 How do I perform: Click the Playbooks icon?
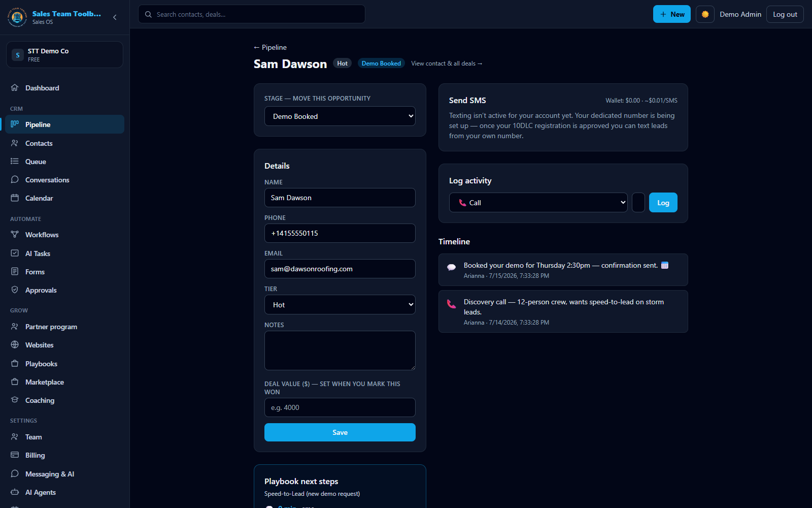pyautogui.click(x=15, y=363)
